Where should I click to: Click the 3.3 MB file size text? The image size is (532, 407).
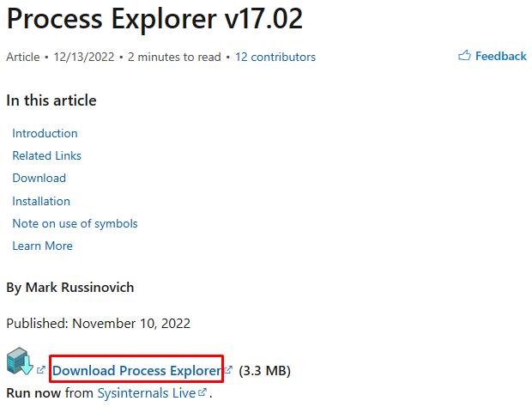(264, 371)
